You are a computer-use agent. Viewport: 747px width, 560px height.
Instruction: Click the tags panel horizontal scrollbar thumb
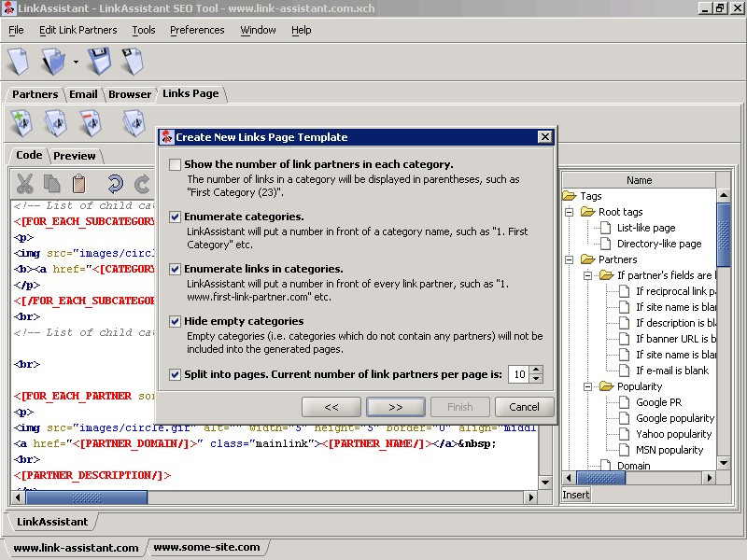pyautogui.click(x=600, y=478)
